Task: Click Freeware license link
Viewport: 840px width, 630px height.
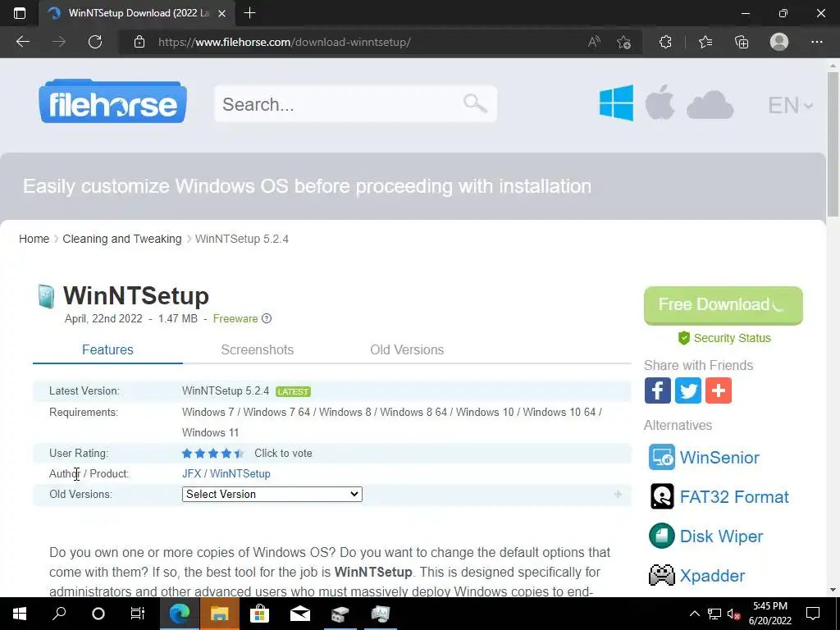Action: (x=235, y=319)
